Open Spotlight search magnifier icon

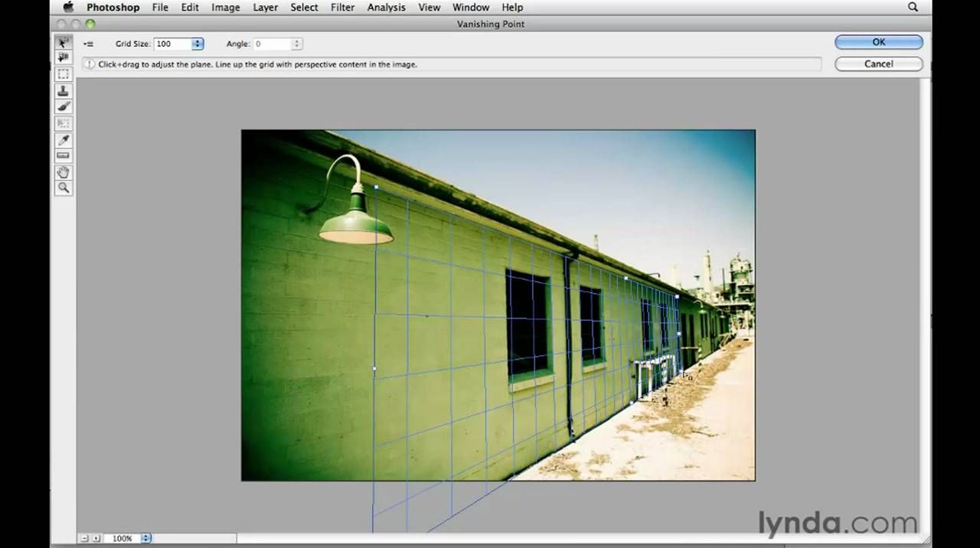[x=913, y=7]
